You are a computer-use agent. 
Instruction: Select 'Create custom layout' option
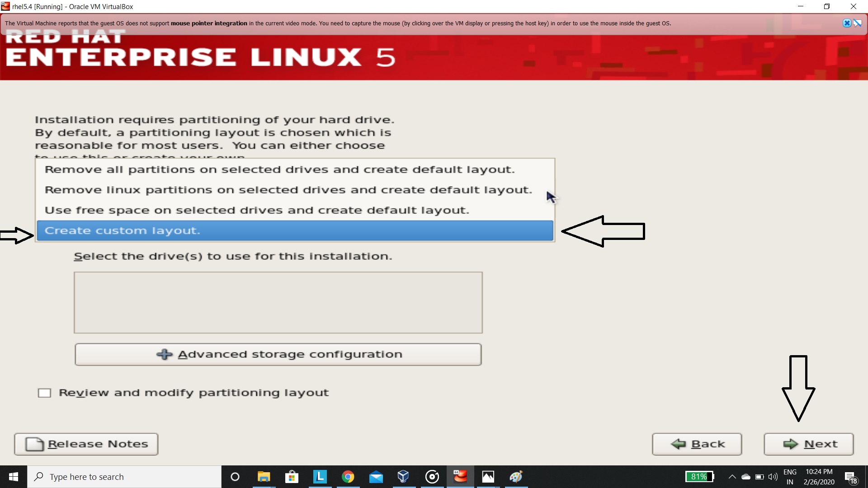tap(294, 230)
